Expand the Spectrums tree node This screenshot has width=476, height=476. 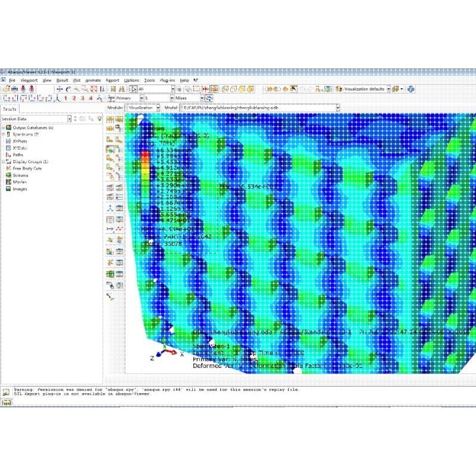coord(4,134)
